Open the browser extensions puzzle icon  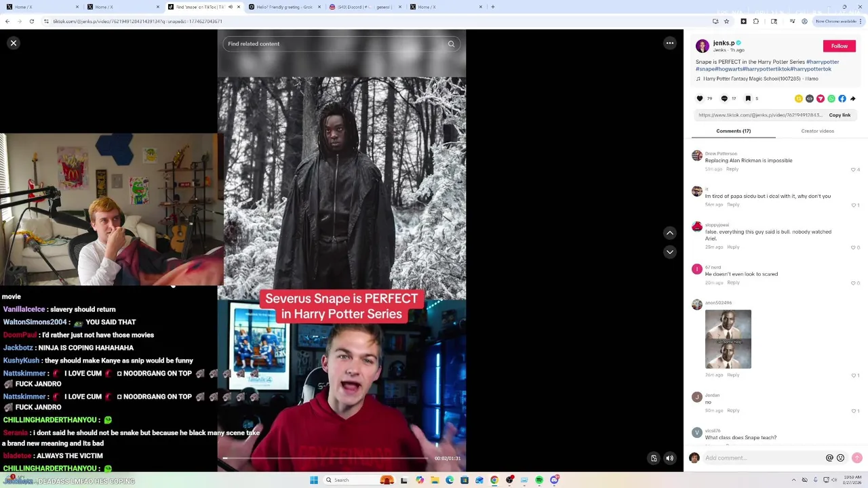click(756, 22)
